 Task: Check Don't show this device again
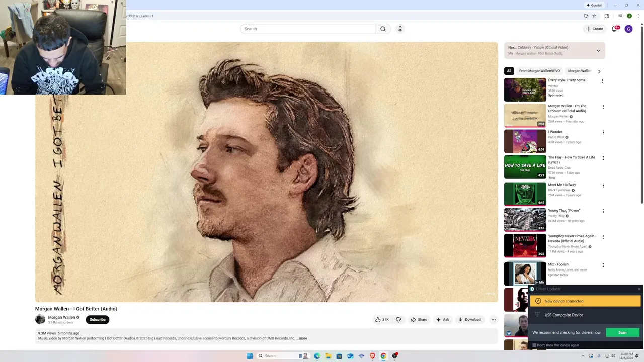click(x=534, y=345)
